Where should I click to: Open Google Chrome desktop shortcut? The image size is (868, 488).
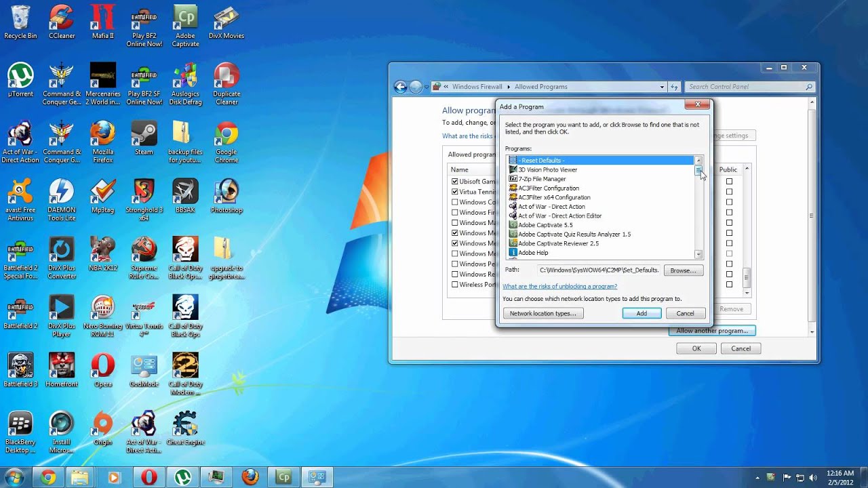(226, 142)
